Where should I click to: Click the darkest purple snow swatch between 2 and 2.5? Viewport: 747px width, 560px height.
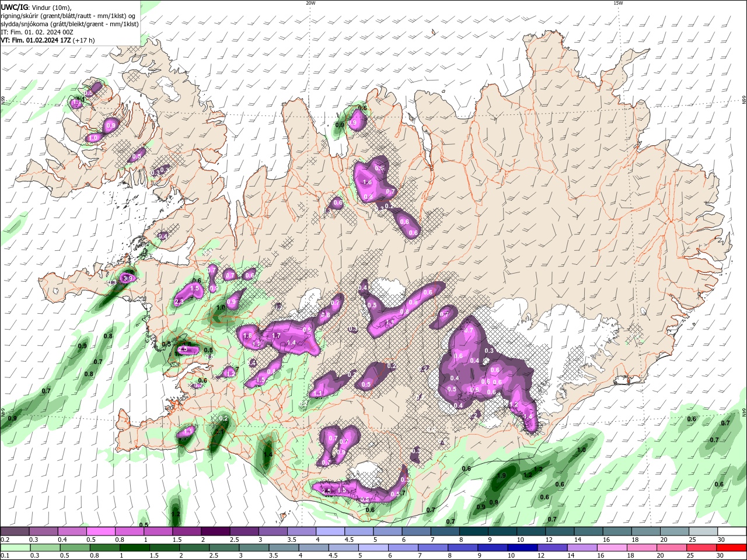coord(215,531)
